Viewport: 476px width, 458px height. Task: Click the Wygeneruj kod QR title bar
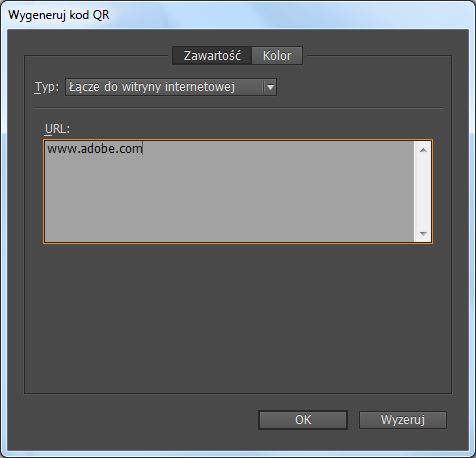point(238,15)
